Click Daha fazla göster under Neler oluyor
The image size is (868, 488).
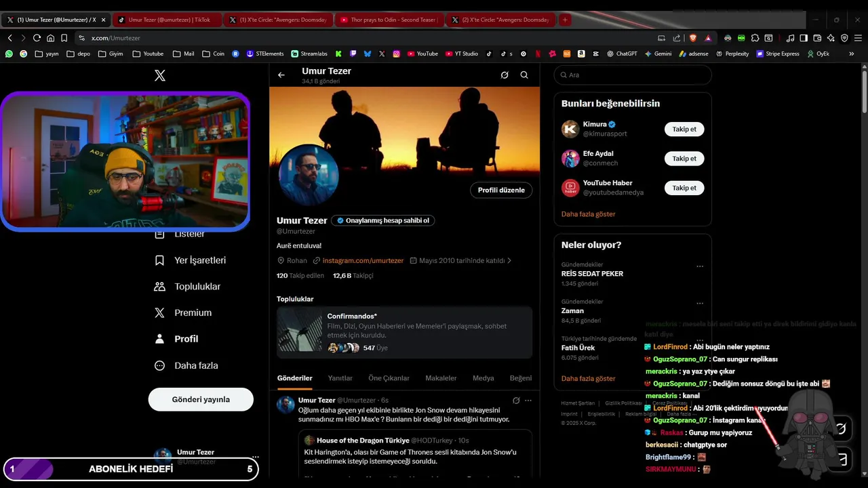point(588,379)
